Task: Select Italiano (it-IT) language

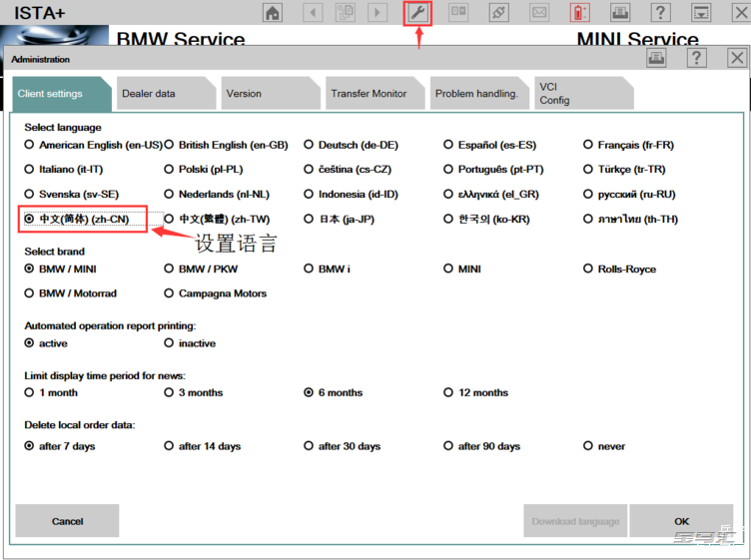Action: coord(64,170)
